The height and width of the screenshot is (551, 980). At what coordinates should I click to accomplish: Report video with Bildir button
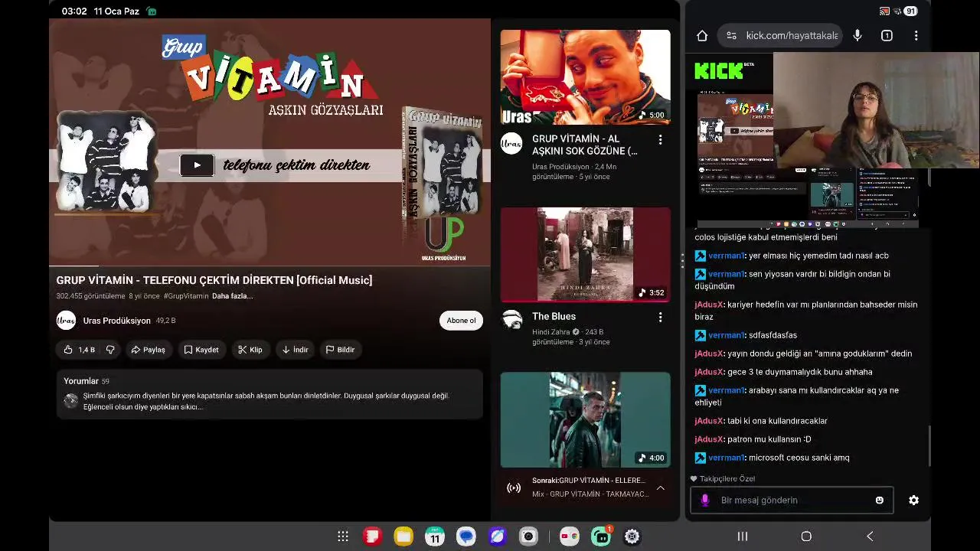341,350
